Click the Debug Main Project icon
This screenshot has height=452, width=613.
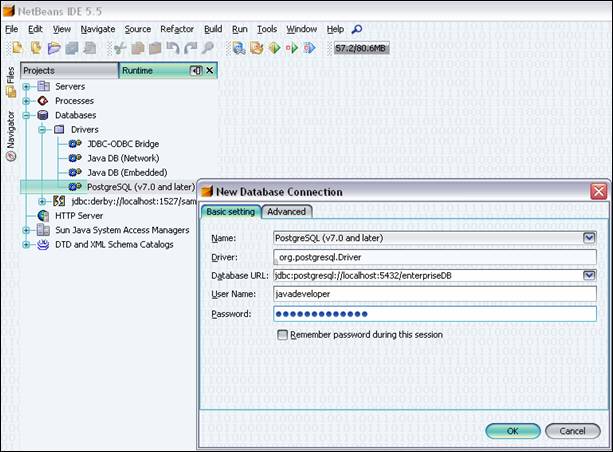[292, 48]
